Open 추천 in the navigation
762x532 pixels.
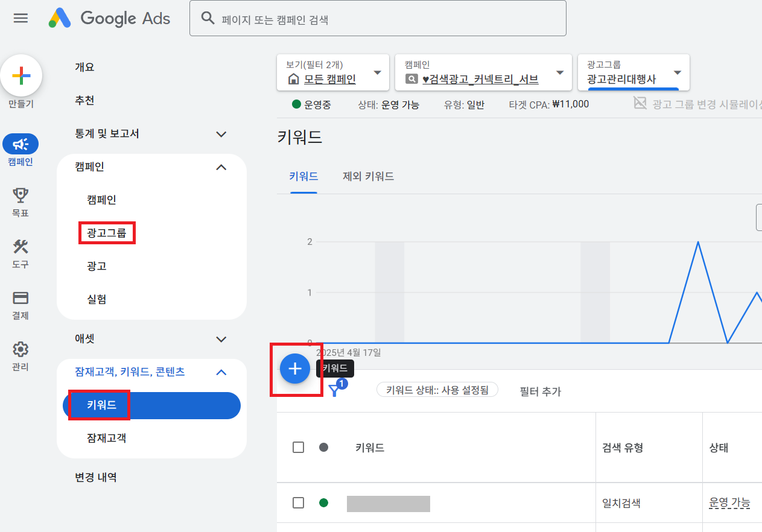click(x=84, y=100)
